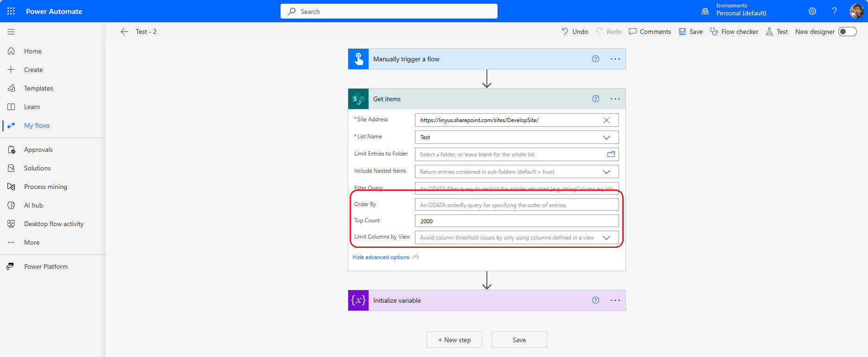This screenshot has width=868, height=357.
Task: Go back using the left arrow icon
Action: [124, 32]
